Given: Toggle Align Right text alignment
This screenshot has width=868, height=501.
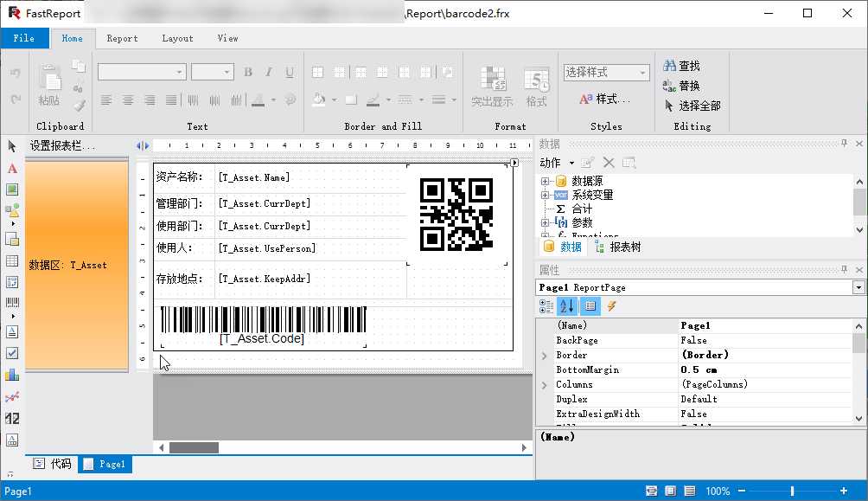Looking at the screenshot, I should point(150,100).
